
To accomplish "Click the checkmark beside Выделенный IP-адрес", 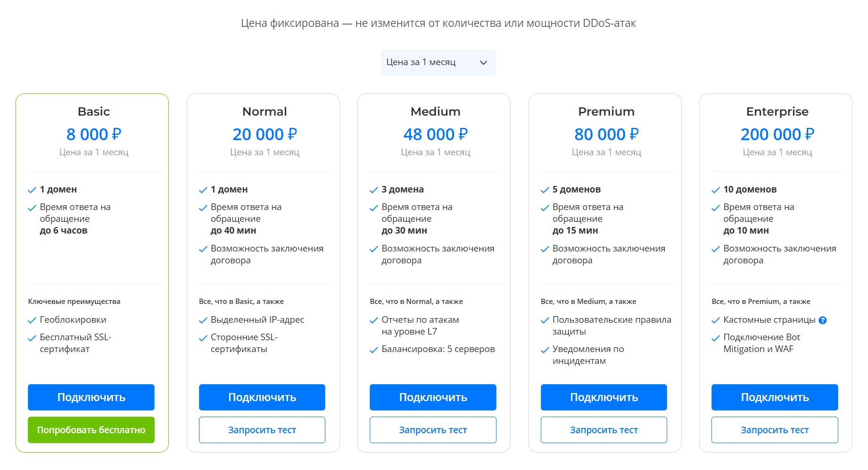I will coord(203,320).
